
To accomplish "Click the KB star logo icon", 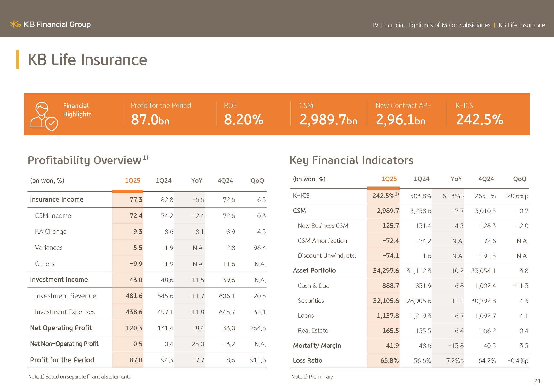I will click(15, 24).
